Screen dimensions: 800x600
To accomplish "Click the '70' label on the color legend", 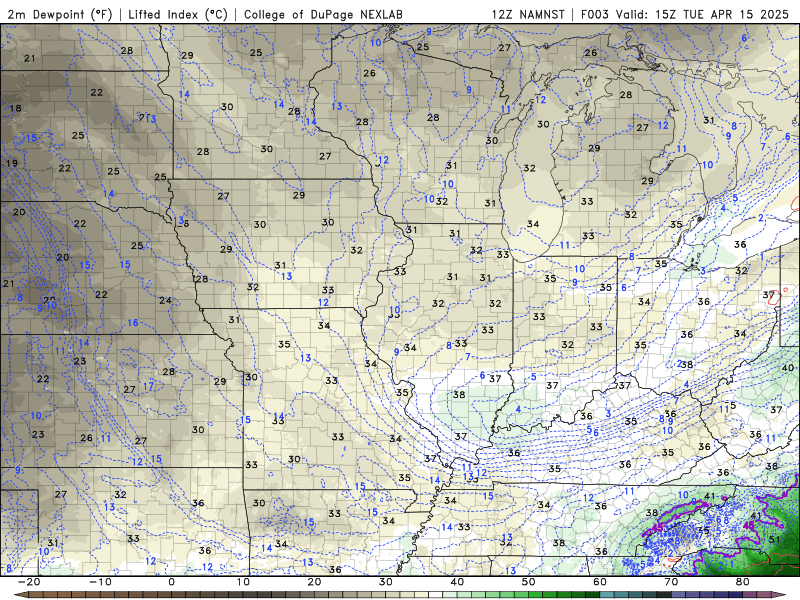I will [671, 582].
